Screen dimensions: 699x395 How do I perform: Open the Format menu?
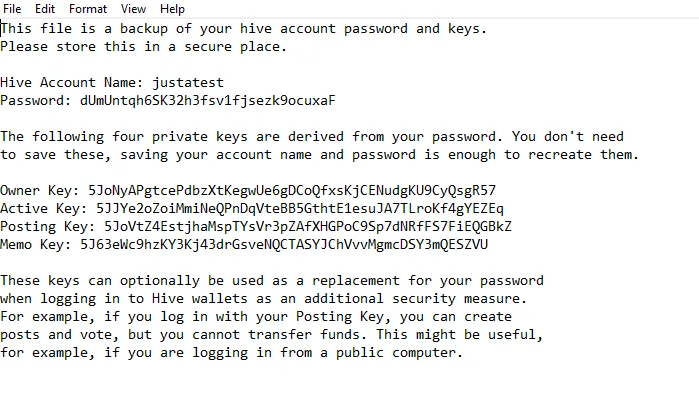pos(88,9)
